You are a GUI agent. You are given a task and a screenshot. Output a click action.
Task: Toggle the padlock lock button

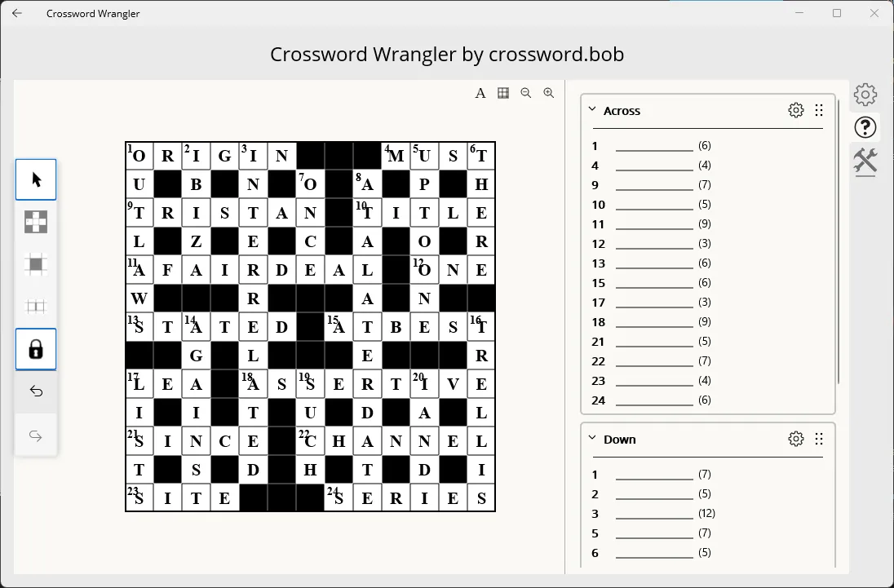(36, 349)
